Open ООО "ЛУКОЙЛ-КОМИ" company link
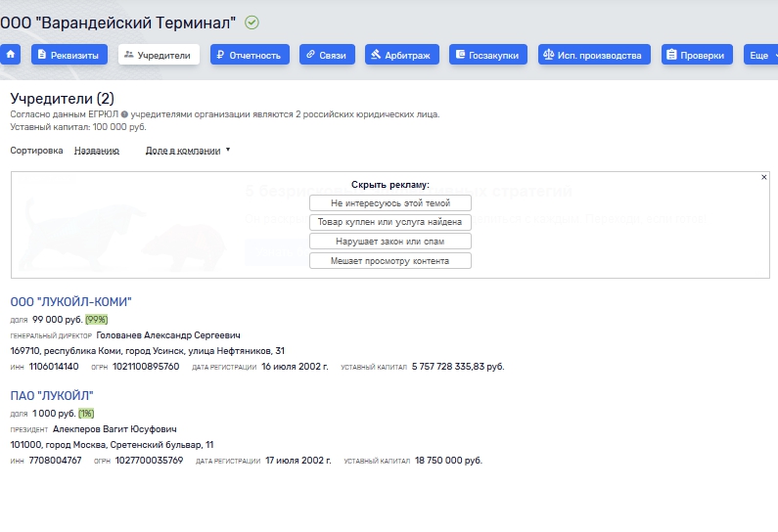This screenshot has height=532, width=778. [x=71, y=301]
